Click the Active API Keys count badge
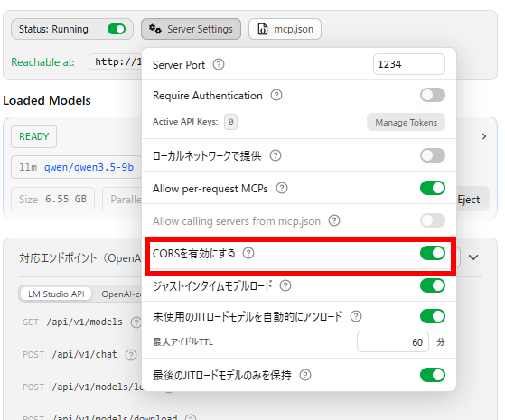Viewport: 505px width, 420px height. [x=230, y=122]
